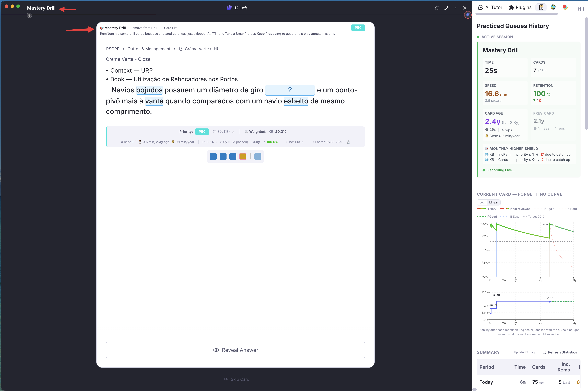Select the gold history square
Viewport: 588px width, 391px height.
click(243, 156)
